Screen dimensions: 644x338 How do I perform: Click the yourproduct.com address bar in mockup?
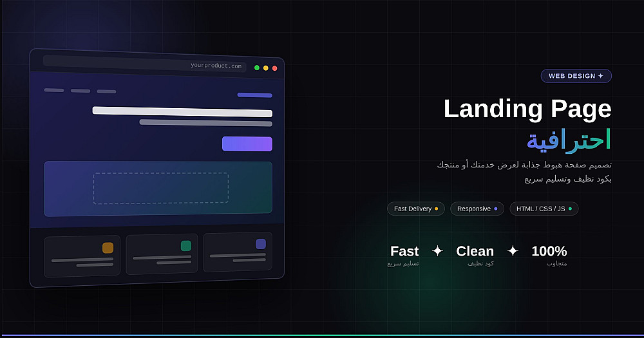(x=144, y=63)
